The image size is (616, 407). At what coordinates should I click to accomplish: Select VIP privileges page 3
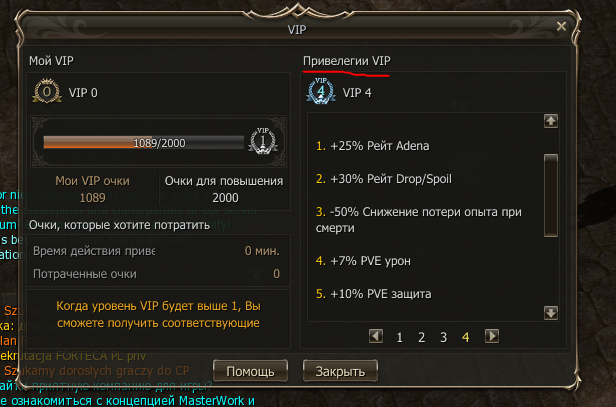444,337
